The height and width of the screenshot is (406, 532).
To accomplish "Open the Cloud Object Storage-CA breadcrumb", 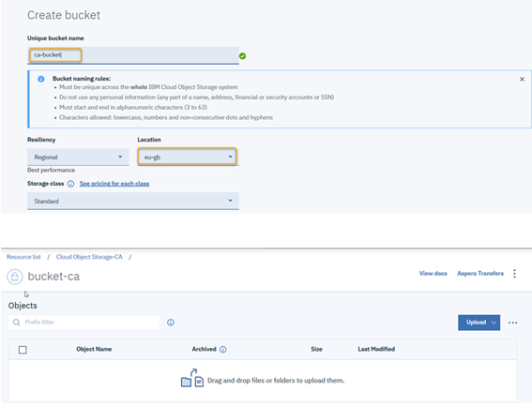I will (89, 257).
